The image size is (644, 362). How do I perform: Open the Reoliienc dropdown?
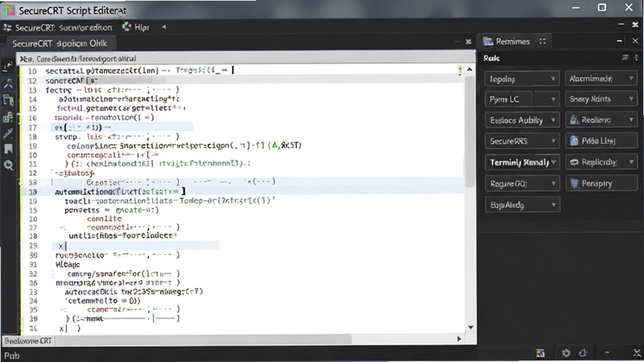[601, 120]
